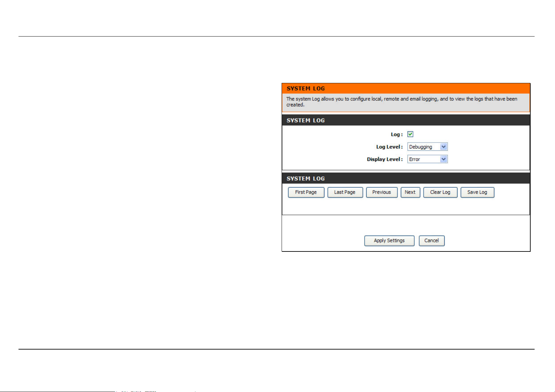The image size is (555, 392).
Task: Click the arrow on the Display Level combo box
Action: 444,159
